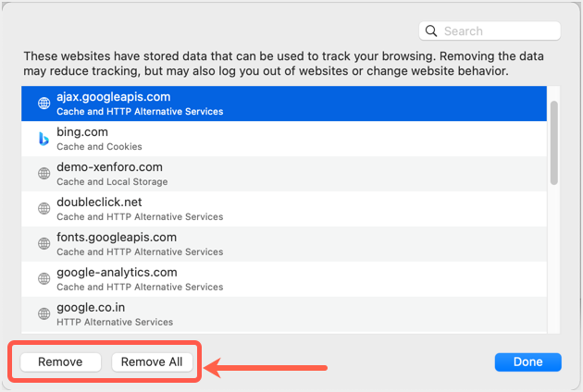Click the globe icon beside demo-xenforo.com
This screenshot has height=392, width=583.
click(43, 173)
